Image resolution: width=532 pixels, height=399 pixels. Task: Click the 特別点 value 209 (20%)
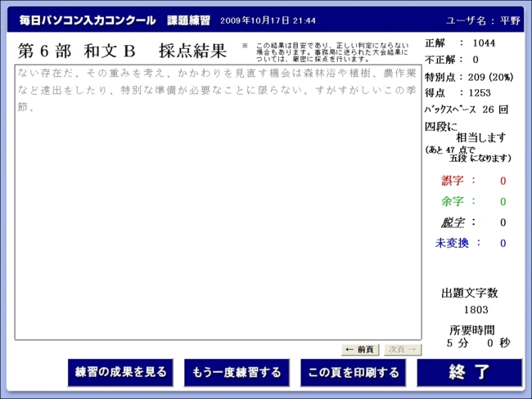click(490, 78)
